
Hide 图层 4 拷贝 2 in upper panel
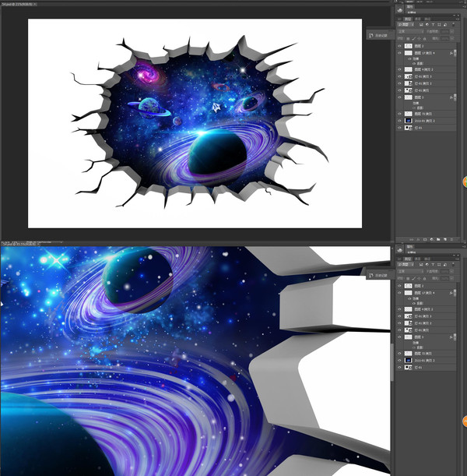tap(399, 69)
